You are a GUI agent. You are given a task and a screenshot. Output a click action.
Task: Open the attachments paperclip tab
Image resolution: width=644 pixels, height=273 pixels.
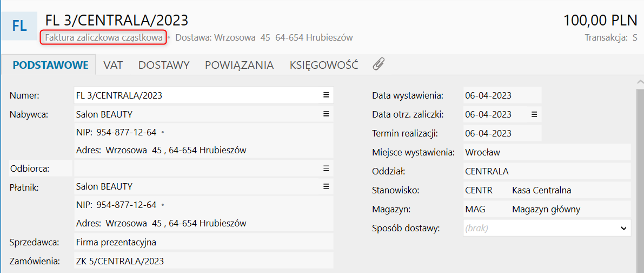[379, 65]
